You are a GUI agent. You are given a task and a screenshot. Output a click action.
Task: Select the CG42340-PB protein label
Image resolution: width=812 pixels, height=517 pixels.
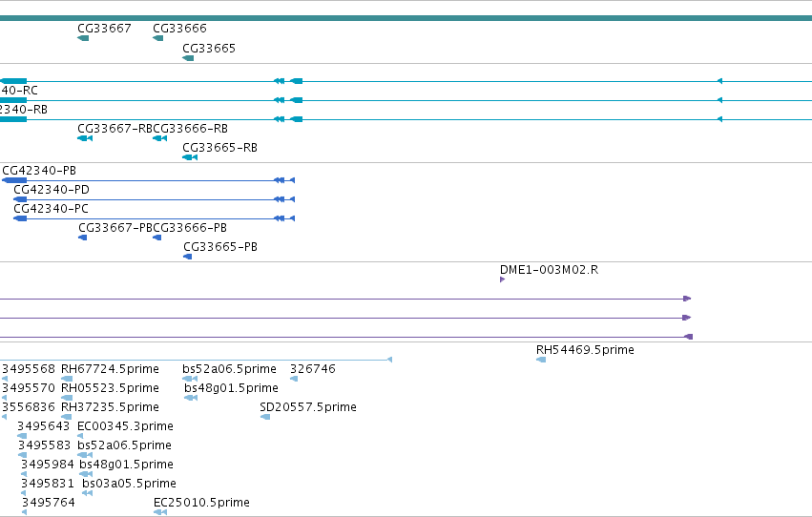click(x=39, y=171)
